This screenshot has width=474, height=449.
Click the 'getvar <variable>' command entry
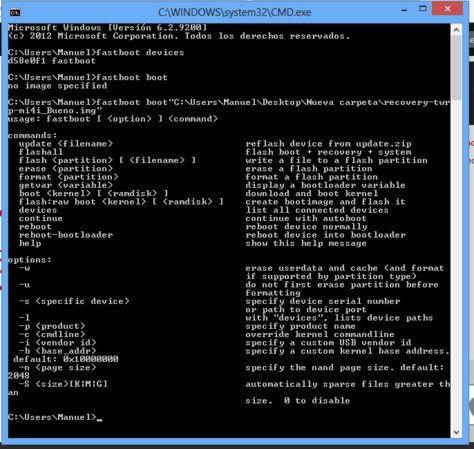[x=66, y=185]
